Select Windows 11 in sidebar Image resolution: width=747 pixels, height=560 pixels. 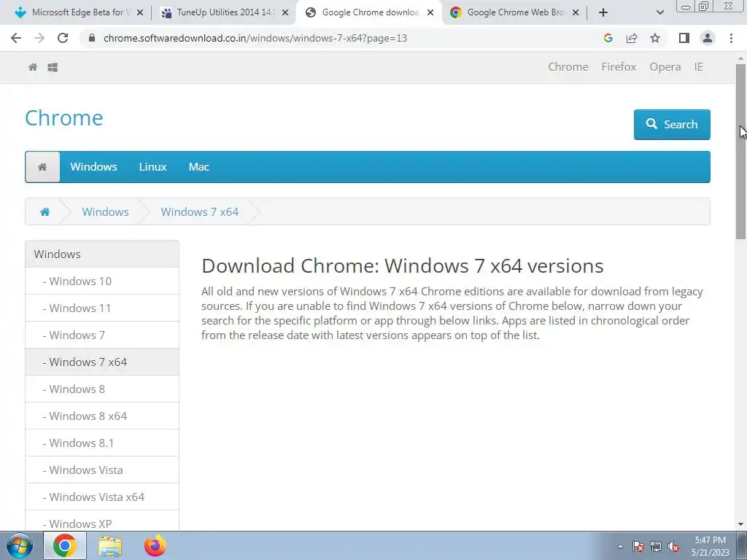tap(102, 308)
